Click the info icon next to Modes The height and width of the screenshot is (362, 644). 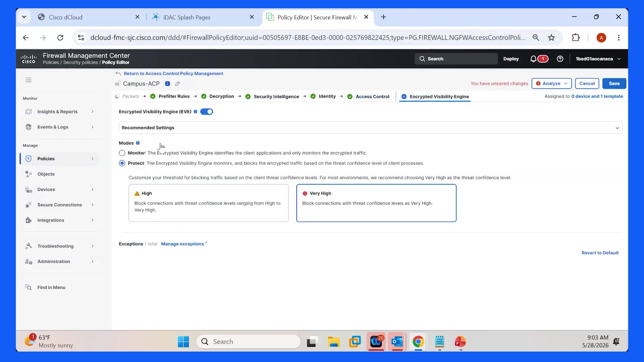click(138, 143)
